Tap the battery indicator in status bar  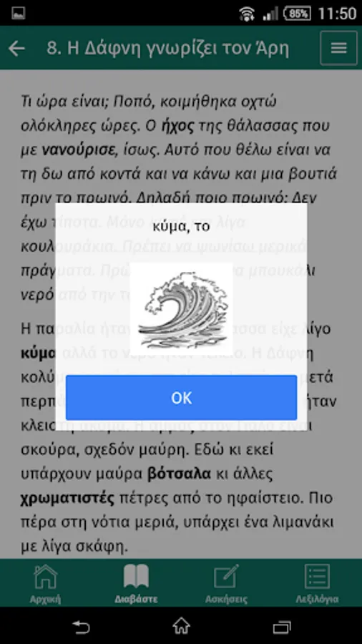click(x=298, y=14)
